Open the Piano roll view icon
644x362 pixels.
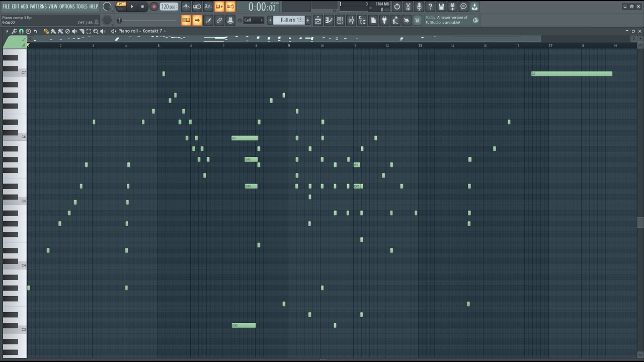coord(329,20)
